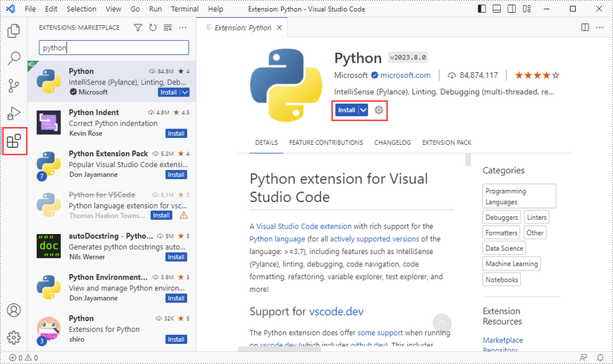Open the Go menu
This screenshot has height=364, width=613.
click(x=135, y=9)
